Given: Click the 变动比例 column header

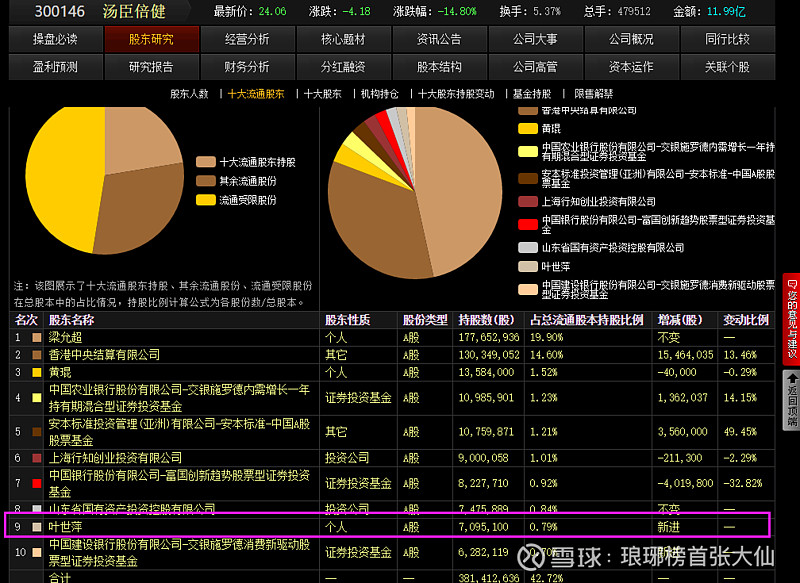Looking at the screenshot, I should (746, 320).
